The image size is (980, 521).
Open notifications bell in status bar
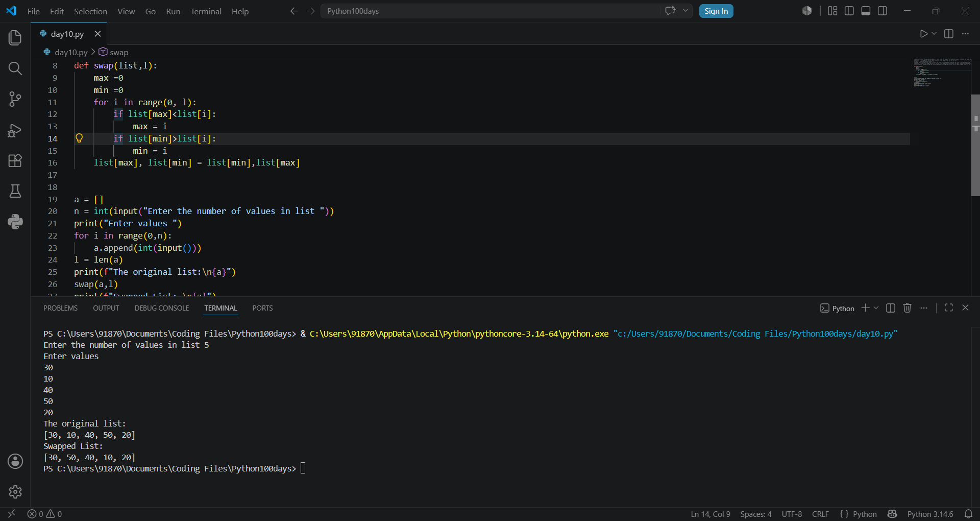[x=968, y=514]
